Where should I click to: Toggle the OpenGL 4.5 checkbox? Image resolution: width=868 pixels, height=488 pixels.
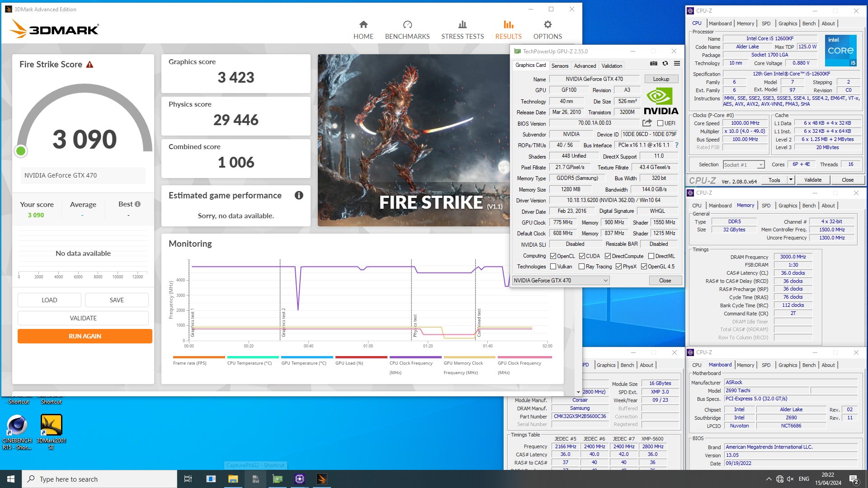pyautogui.click(x=644, y=267)
